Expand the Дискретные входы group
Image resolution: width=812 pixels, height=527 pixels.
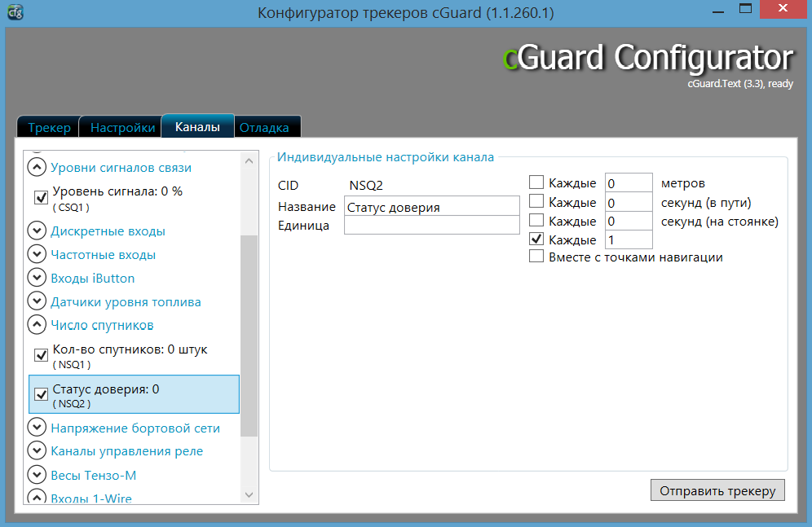[37, 231]
